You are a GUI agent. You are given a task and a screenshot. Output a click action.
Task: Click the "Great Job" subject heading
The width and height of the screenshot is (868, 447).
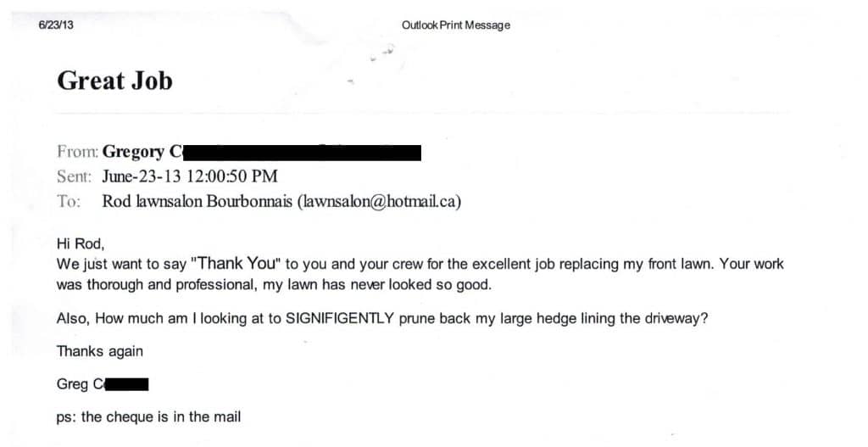pyautogui.click(x=114, y=81)
